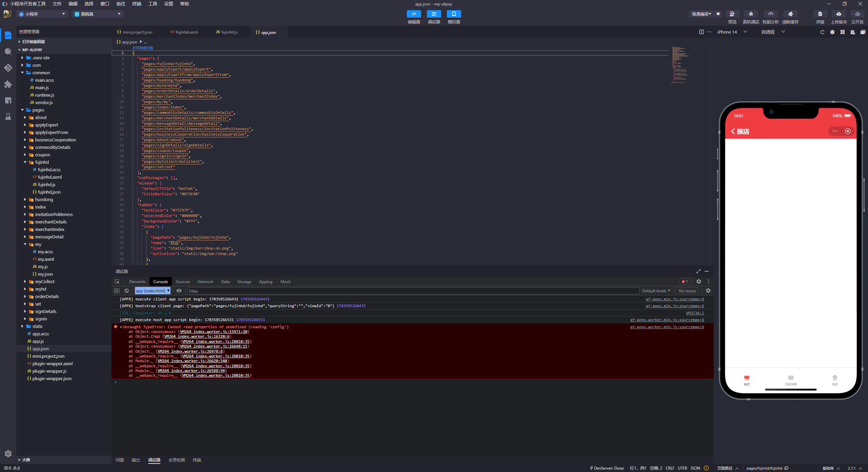Open the 小程序 project type dropdown
Screen dimensions: 868x472
[x=42, y=14]
